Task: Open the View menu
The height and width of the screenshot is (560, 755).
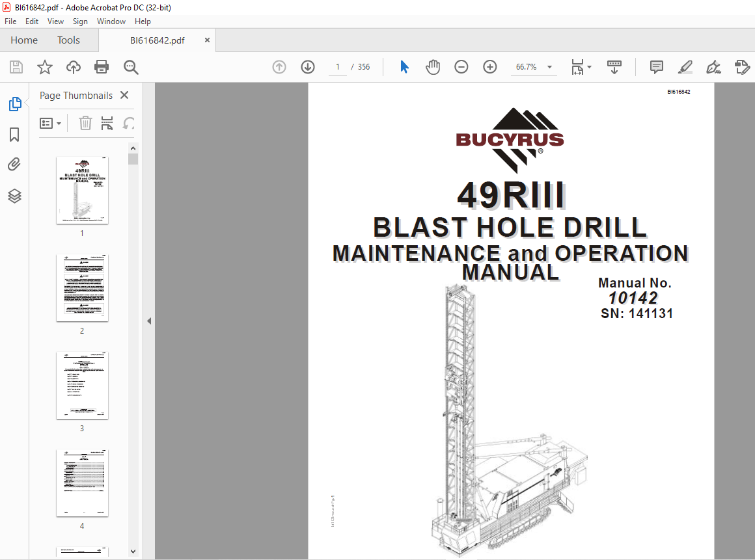Action: (x=55, y=21)
